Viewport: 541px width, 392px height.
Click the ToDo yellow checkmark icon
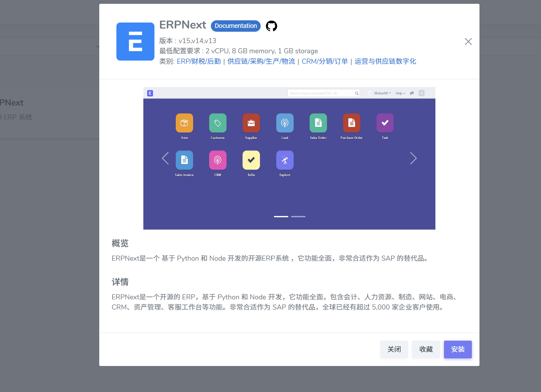point(251,160)
